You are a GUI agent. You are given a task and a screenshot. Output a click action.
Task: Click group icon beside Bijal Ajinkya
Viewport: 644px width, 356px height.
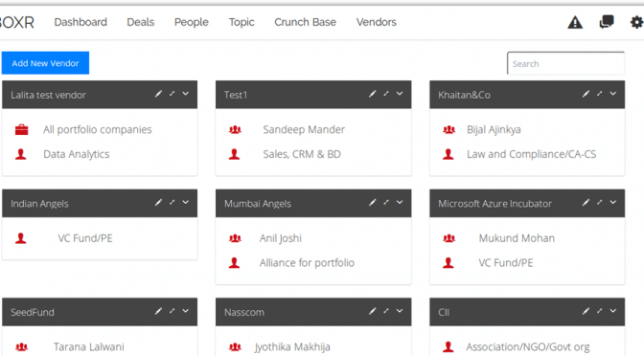coord(448,130)
